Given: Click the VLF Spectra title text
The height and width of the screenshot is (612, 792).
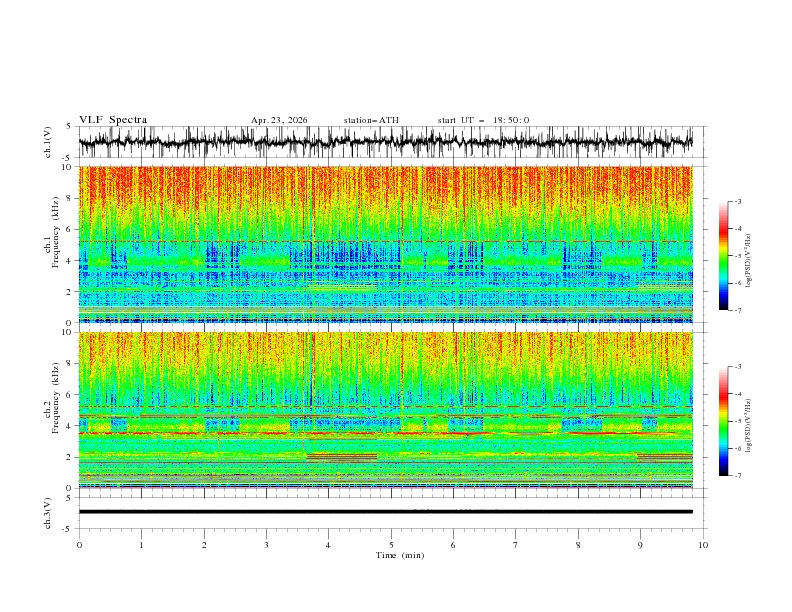Looking at the screenshot, I should (113, 120).
